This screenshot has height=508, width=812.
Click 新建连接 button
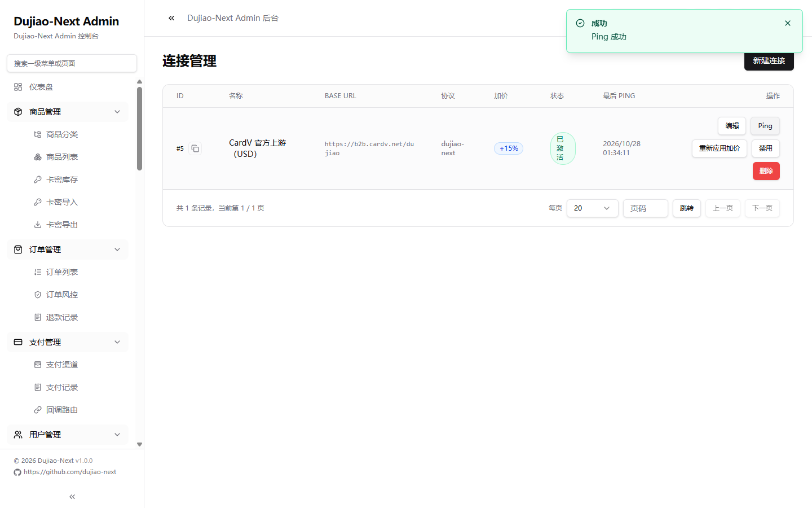(769, 61)
